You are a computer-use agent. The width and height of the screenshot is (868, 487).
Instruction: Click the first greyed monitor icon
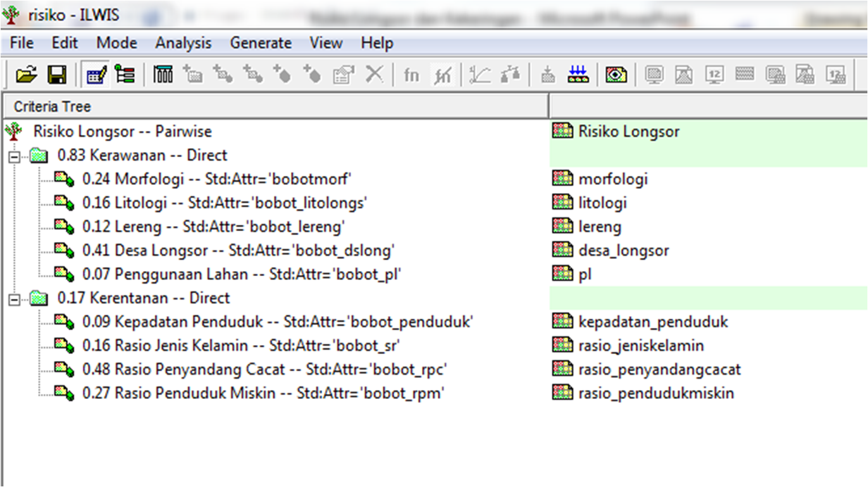pyautogui.click(x=654, y=75)
